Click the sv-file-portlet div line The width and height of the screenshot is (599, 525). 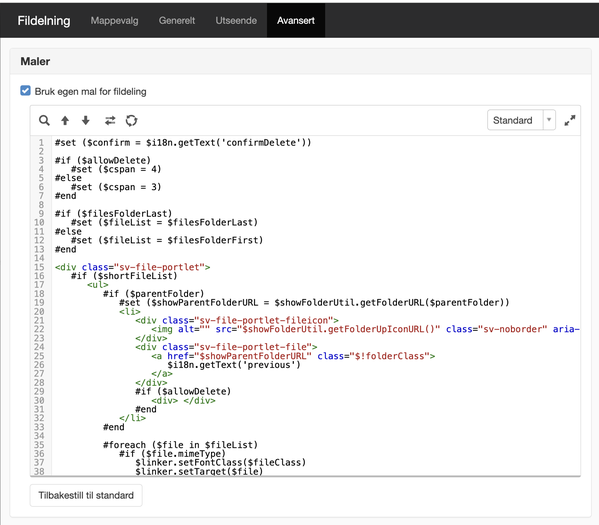pos(132,267)
